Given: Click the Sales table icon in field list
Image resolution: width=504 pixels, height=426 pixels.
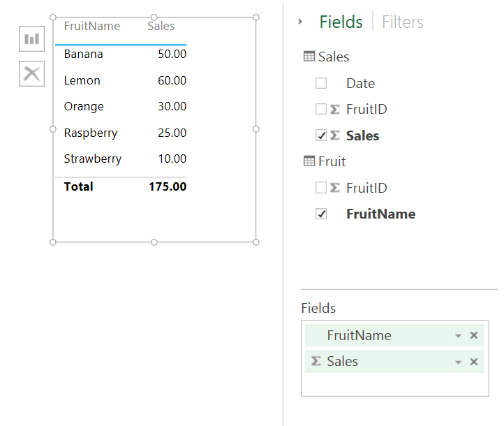Looking at the screenshot, I should (309, 57).
